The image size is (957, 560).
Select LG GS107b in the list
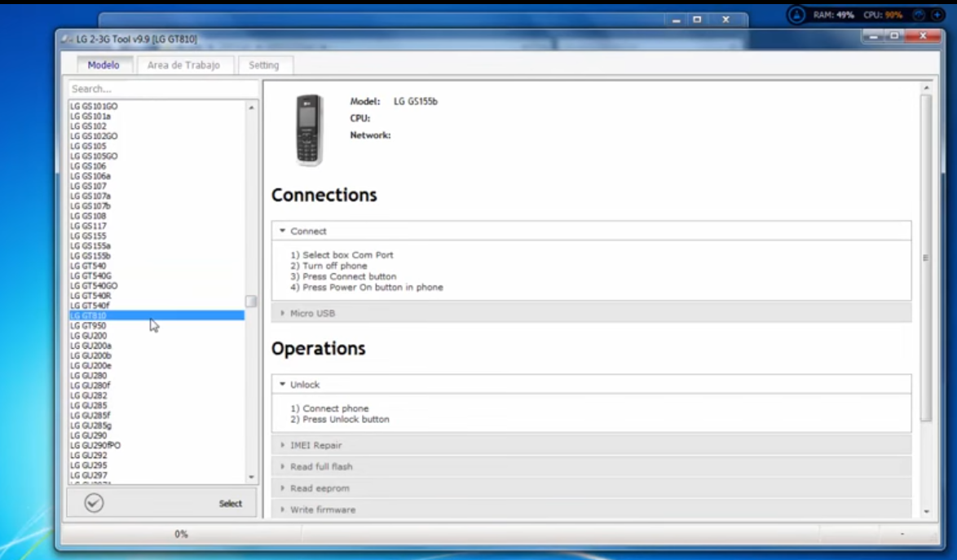pyautogui.click(x=157, y=205)
